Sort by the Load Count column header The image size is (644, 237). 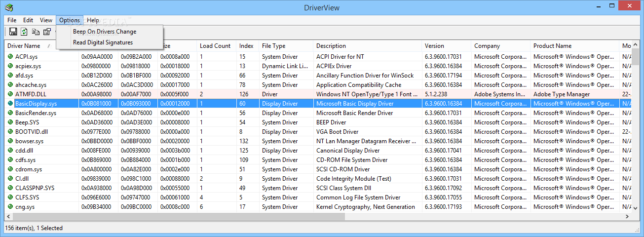tap(217, 46)
